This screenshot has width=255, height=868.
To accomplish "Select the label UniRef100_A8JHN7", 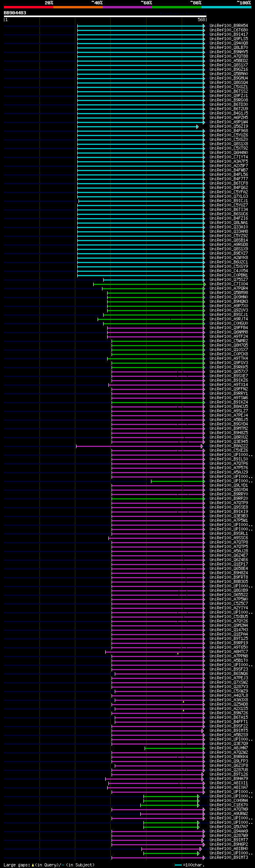I will [x=229, y=748].
